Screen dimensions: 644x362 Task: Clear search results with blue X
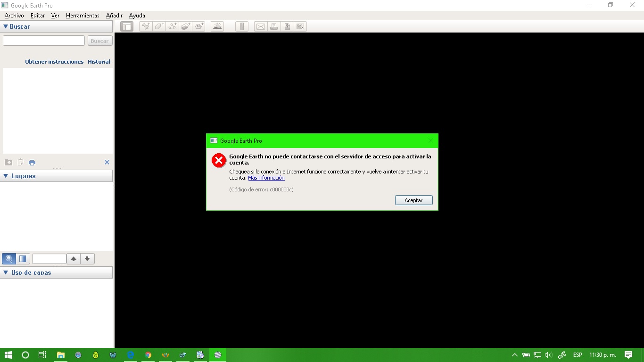(107, 162)
